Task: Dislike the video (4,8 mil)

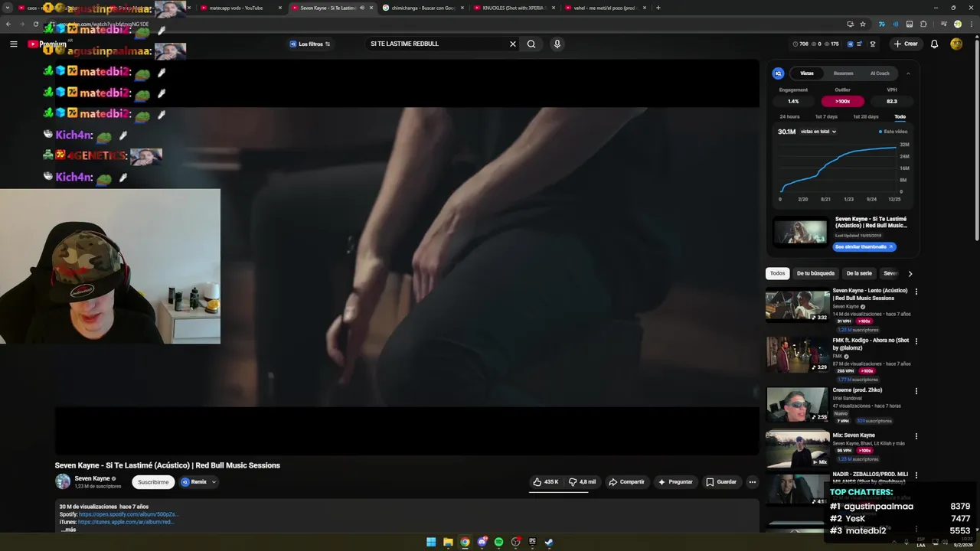Action: coord(583,482)
